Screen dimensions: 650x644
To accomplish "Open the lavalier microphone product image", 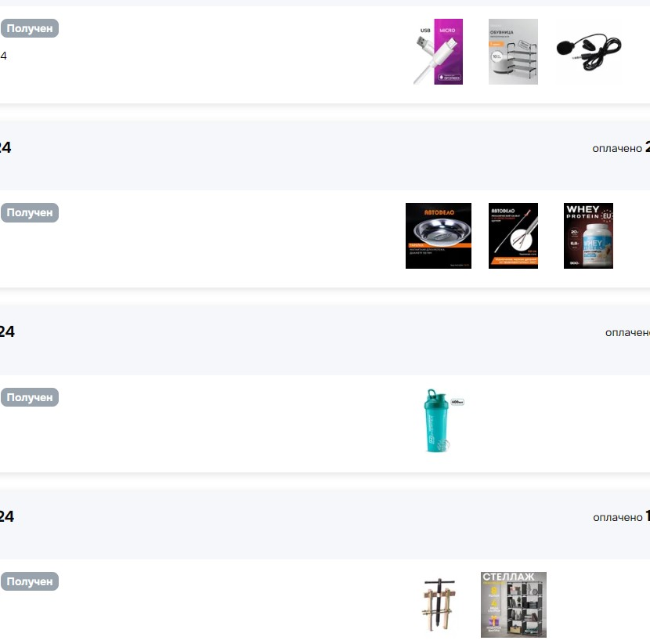I will [x=589, y=52].
